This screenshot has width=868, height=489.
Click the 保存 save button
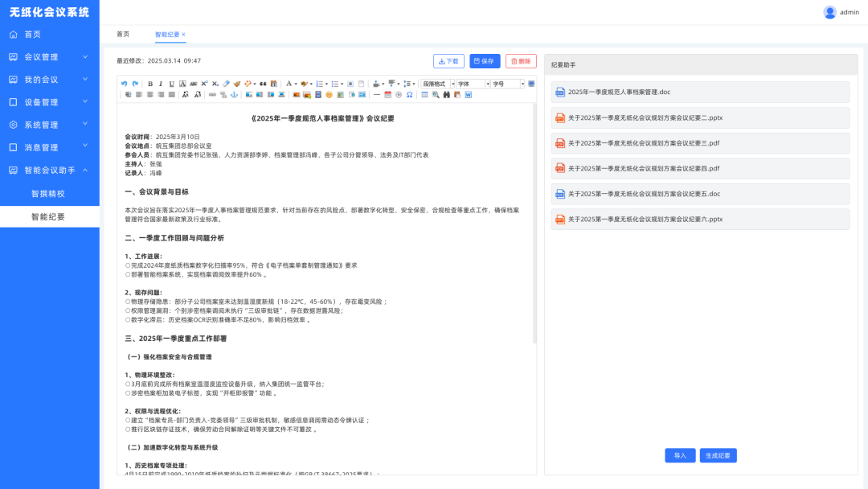pos(485,61)
